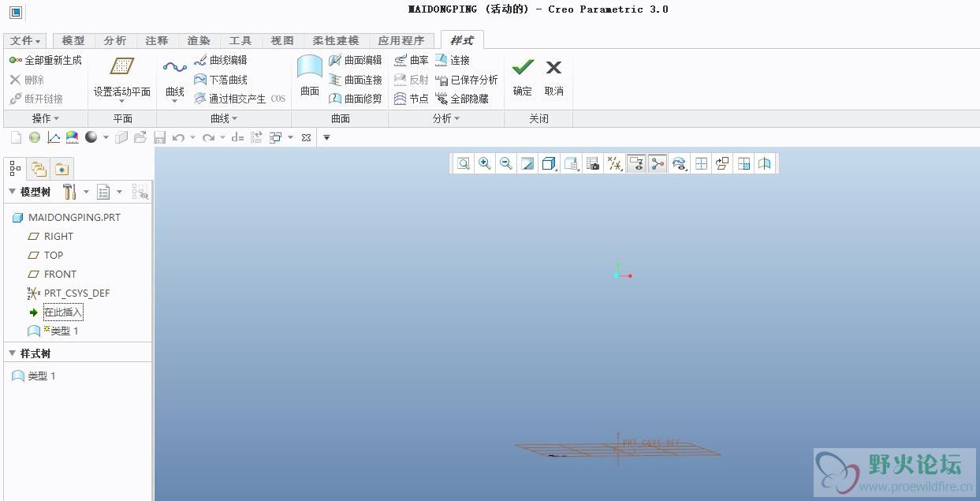Click the Repaint icon in view toolbar

[527, 163]
